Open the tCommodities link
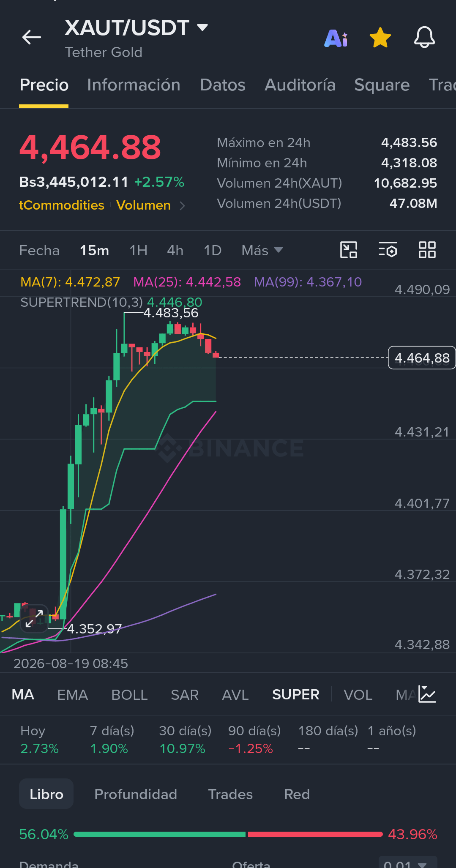The width and height of the screenshot is (456, 868). [62, 205]
